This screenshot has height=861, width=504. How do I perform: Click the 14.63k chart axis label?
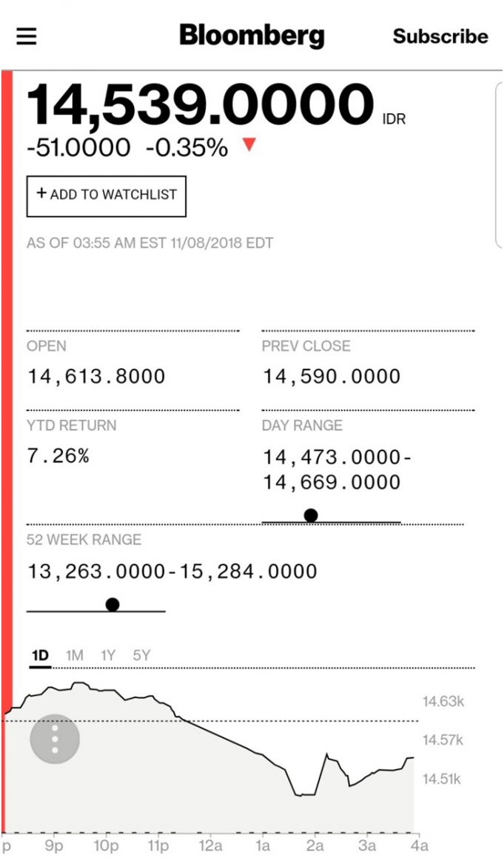443,701
